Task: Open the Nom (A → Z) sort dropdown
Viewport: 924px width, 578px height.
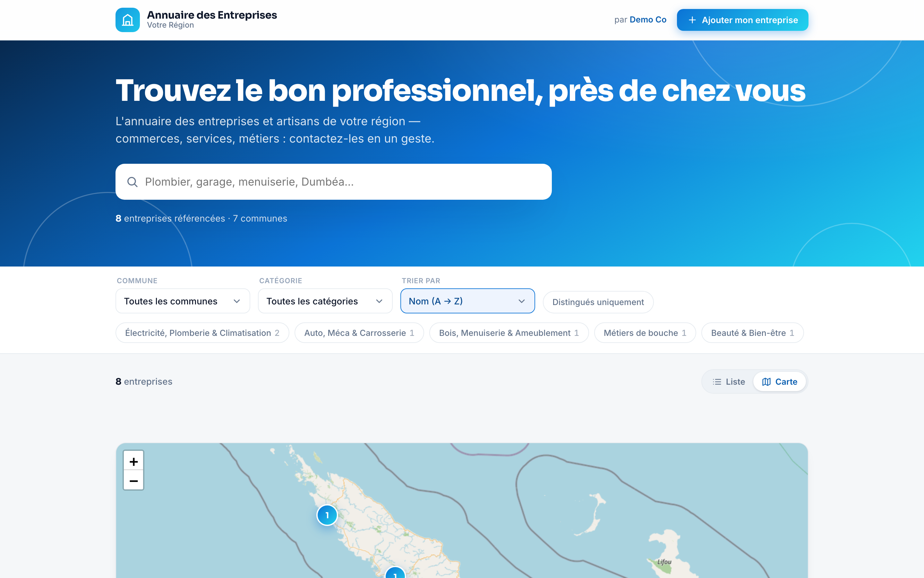Action: [x=467, y=301]
